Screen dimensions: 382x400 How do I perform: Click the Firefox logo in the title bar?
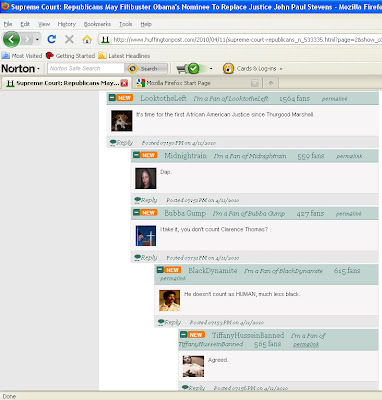pyautogui.click(x=5, y=6)
